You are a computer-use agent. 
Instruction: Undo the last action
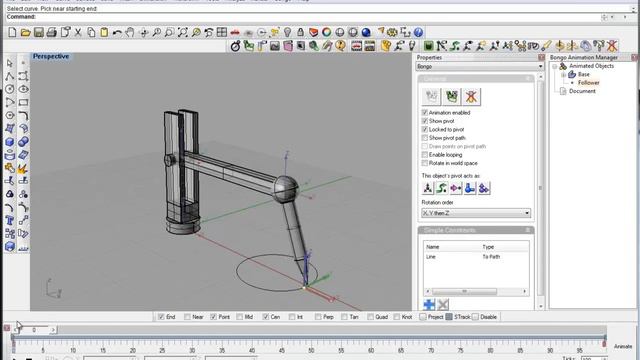tap(117, 32)
